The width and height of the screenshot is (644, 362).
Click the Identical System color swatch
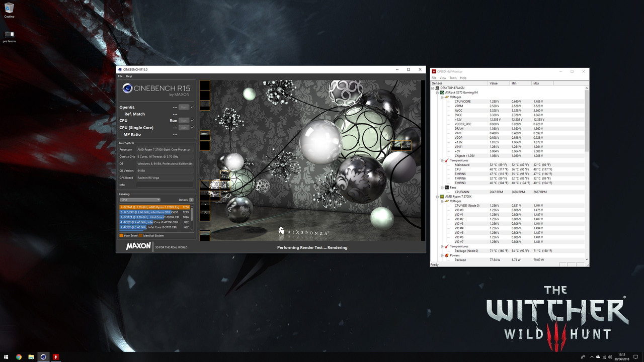[x=140, y=235]
